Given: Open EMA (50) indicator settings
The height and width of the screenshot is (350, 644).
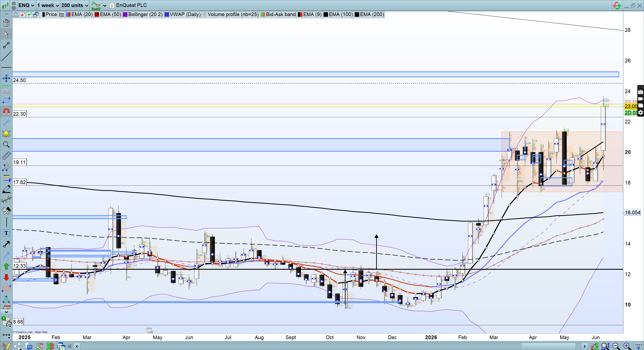Looking at the screenshot, I should (108, 14).
